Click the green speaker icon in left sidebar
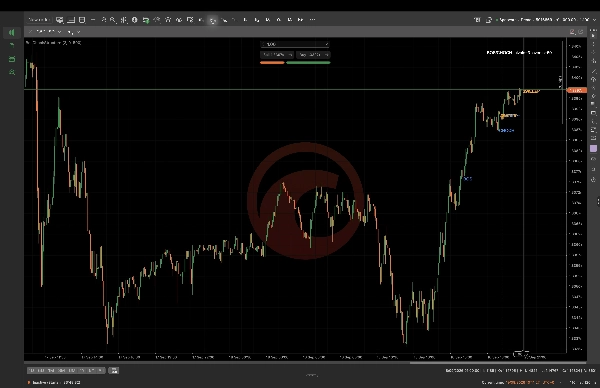600x388 pixels. click(11, 33)
